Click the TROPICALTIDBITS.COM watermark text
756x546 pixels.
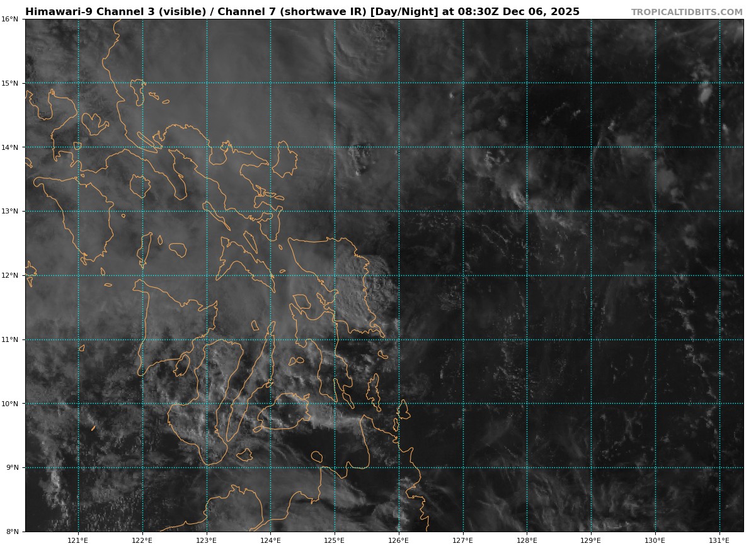(687, 12)
